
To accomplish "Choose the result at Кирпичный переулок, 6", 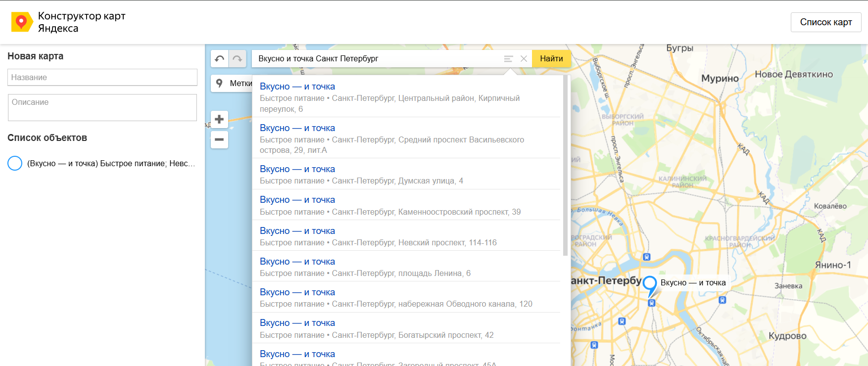I will 406,97.
